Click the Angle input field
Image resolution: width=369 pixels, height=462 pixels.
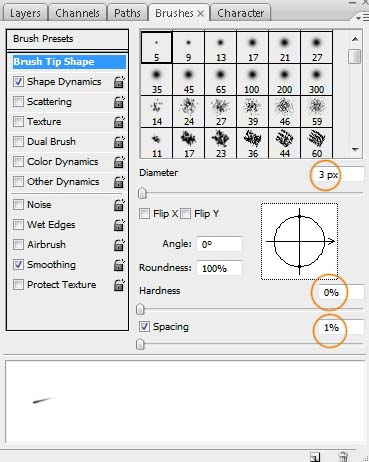(x=219, y=244)
